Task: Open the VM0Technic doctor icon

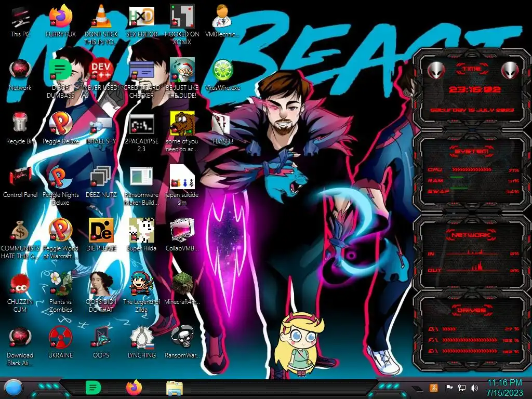Action: pos(222,20)
